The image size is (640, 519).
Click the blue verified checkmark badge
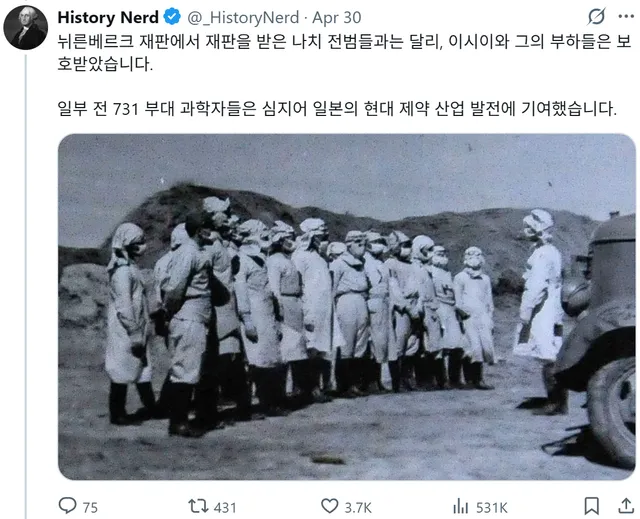pos(172,17)
